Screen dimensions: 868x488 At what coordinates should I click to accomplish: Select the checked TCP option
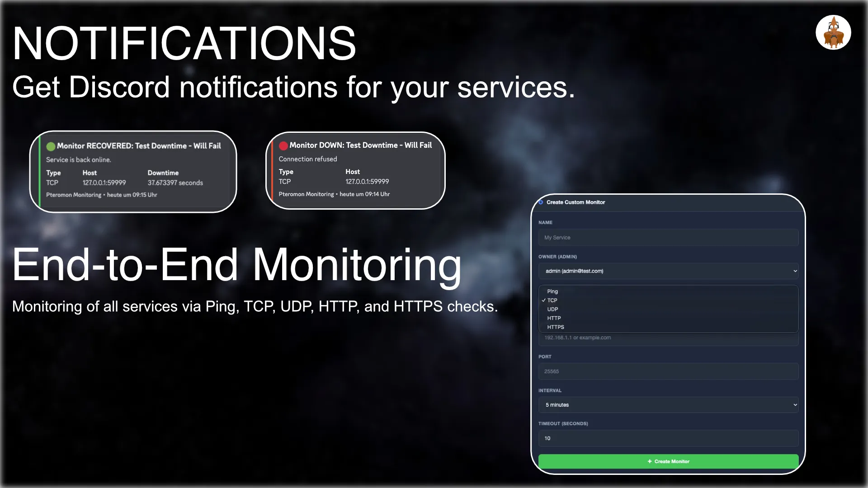coord(552,300)
